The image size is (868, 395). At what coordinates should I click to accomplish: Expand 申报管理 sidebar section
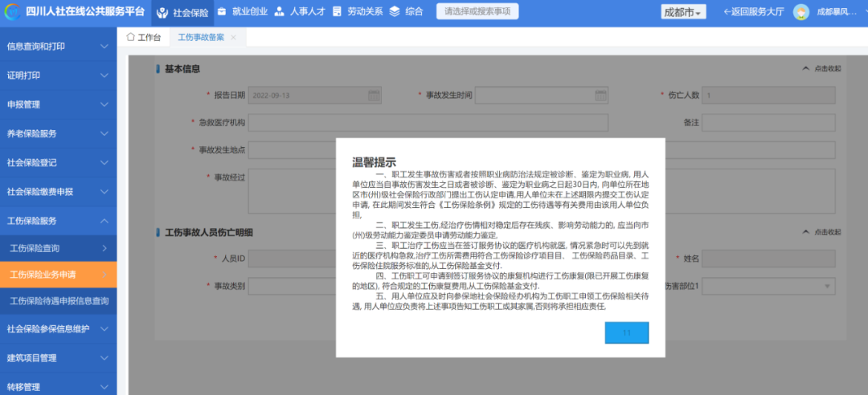pos(58,104)
